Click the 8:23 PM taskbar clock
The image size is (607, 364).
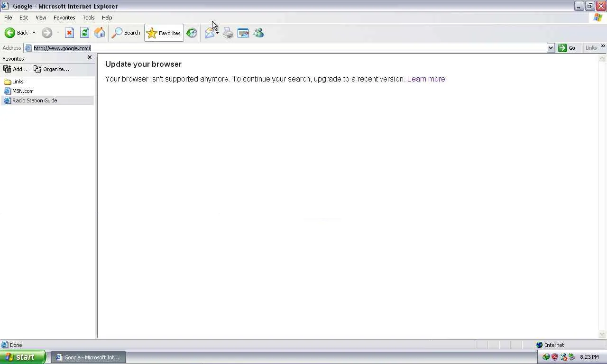tap(589, 357)
